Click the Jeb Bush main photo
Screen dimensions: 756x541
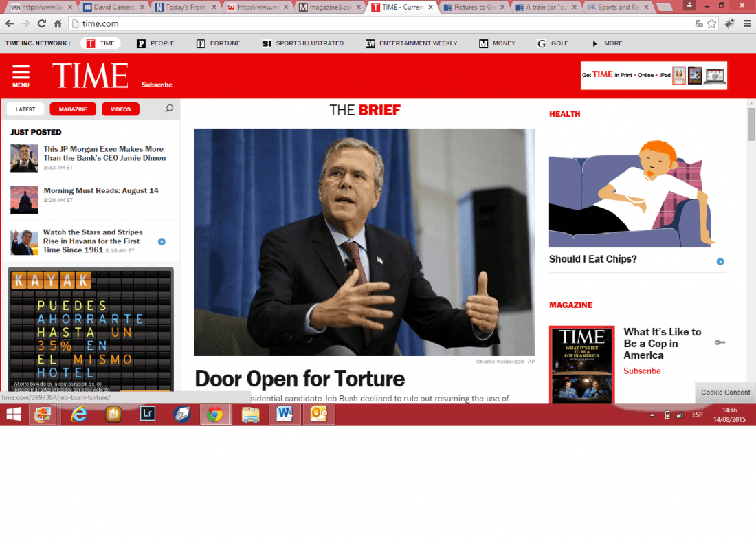tap(364, 242)
